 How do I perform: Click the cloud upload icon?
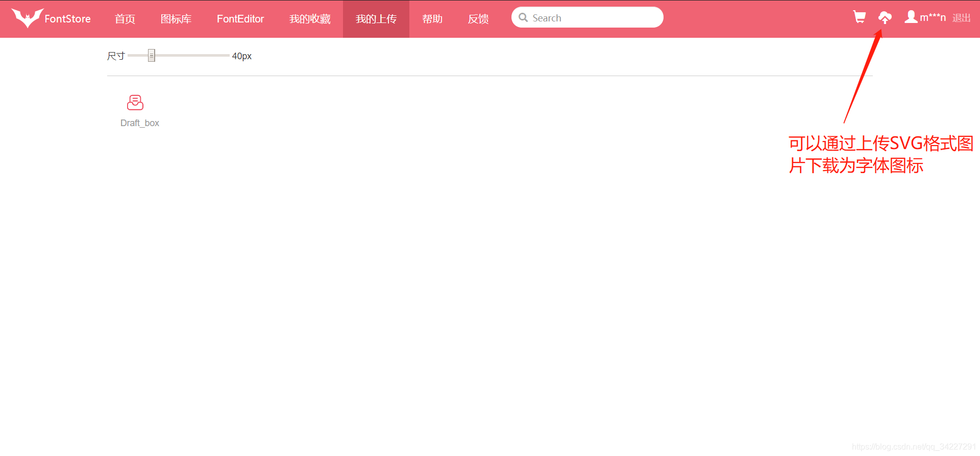885,18
